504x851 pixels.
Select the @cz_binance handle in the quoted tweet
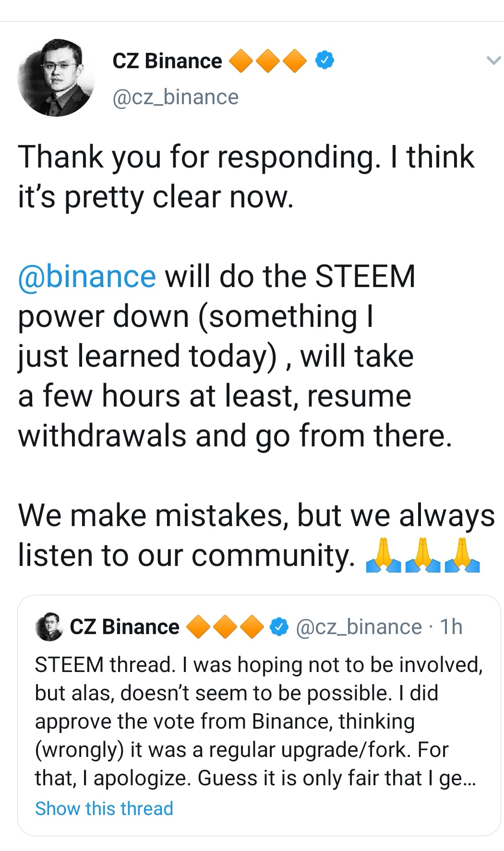click(359, 627)
